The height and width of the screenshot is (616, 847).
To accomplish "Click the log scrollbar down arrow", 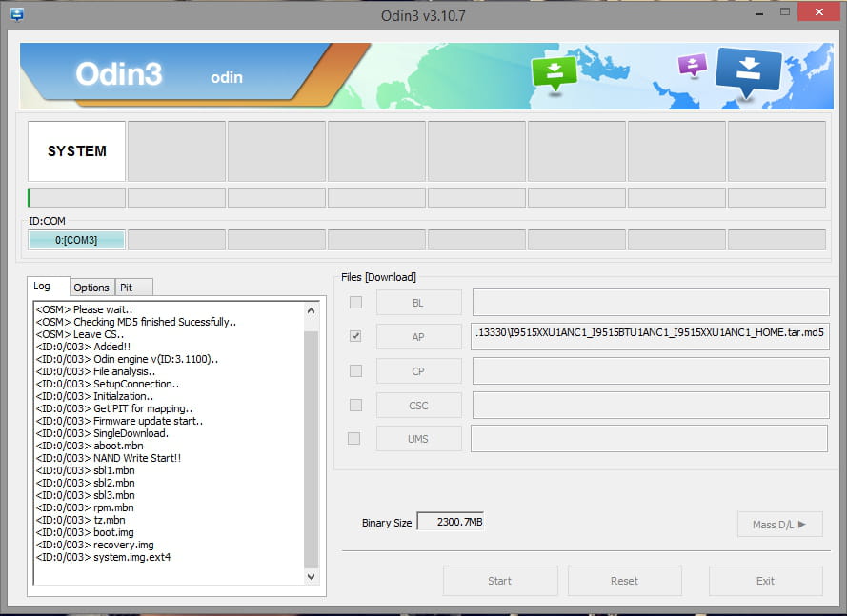I will click(x=312, y=577).
